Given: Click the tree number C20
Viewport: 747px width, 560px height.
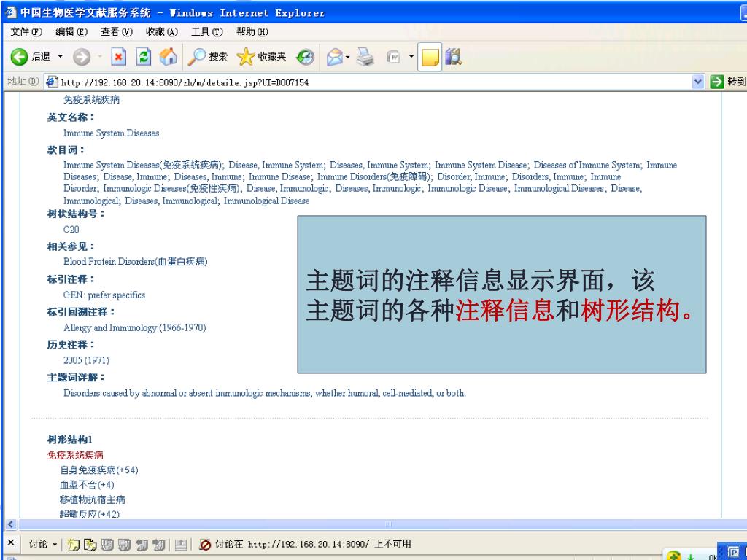Looking at the screenshot, I should pos(71,230).
